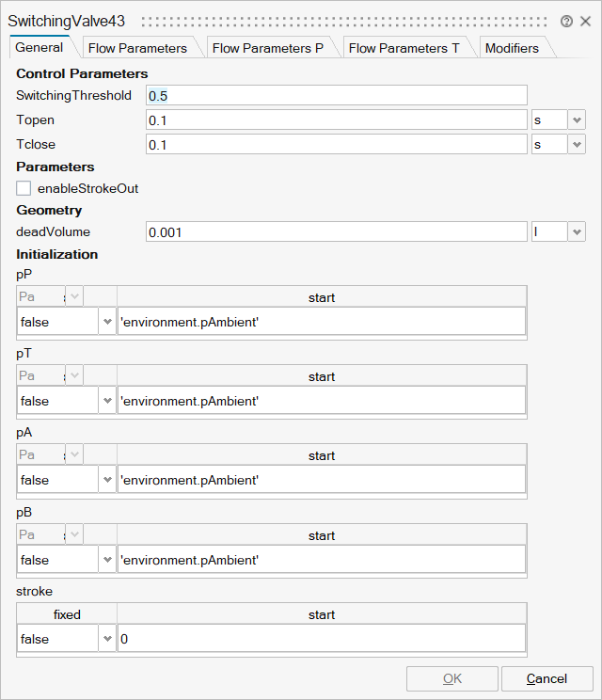Switch to the Flow Parameters tab
Image resolution: width=602 pixels, height=700 pixels.
[x=137, y=48]
